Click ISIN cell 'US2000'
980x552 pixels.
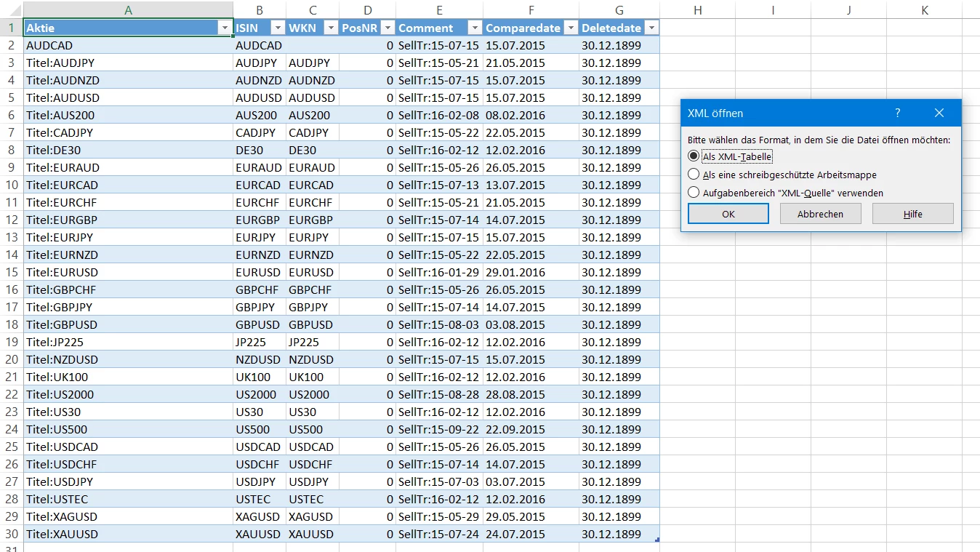coord(260,394)
